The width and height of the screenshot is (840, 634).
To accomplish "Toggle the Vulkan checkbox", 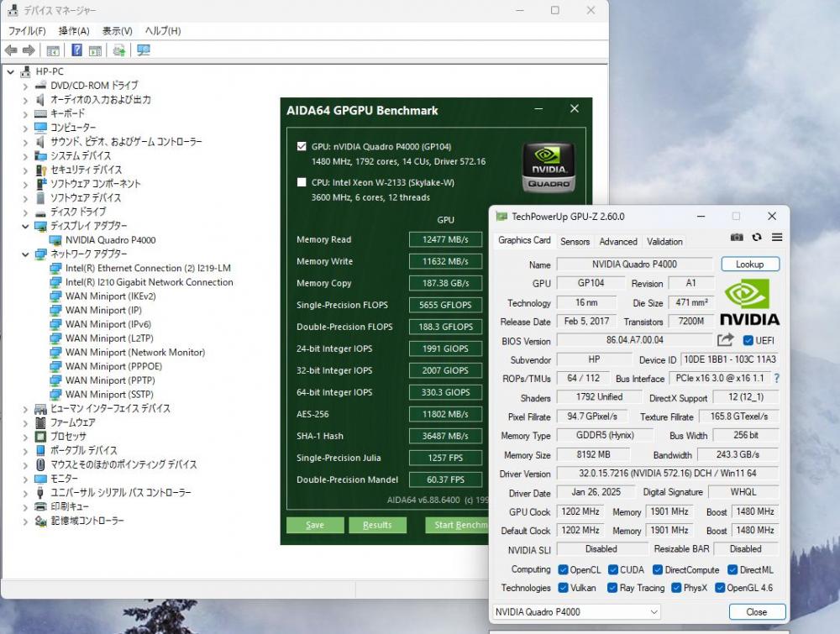I will 563,588.
